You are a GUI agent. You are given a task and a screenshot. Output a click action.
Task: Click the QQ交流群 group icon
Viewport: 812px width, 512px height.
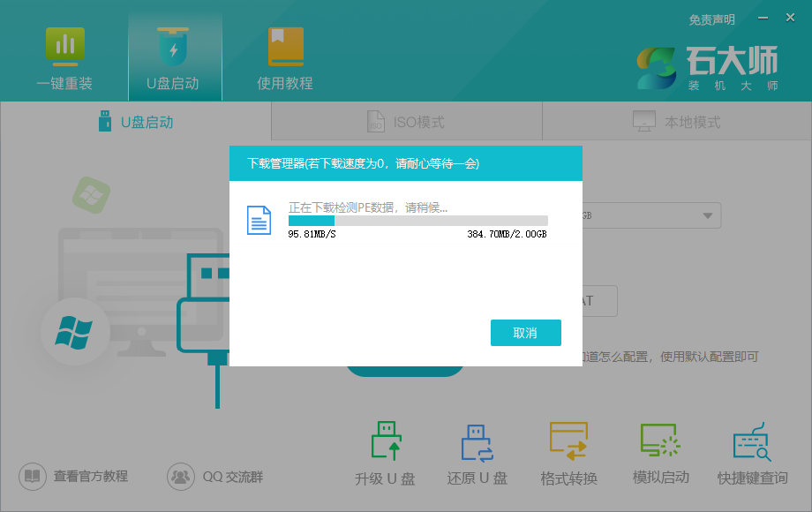[x=180, y=477]
